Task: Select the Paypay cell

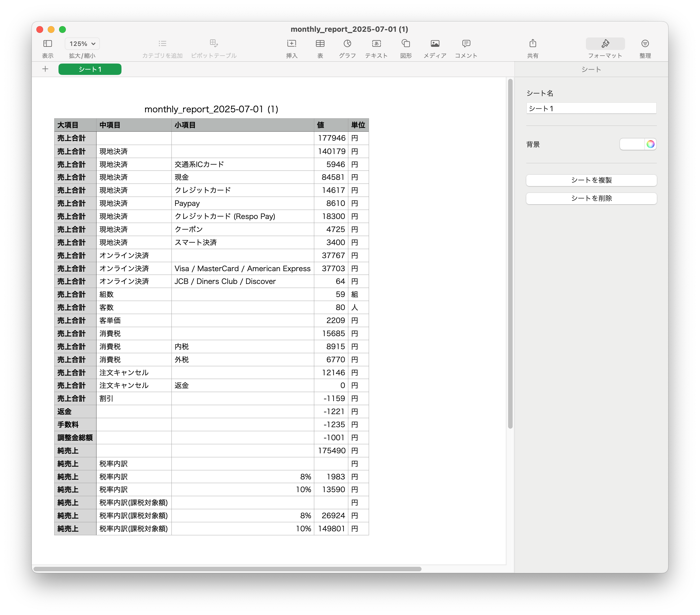Action: tap(243, 203)
